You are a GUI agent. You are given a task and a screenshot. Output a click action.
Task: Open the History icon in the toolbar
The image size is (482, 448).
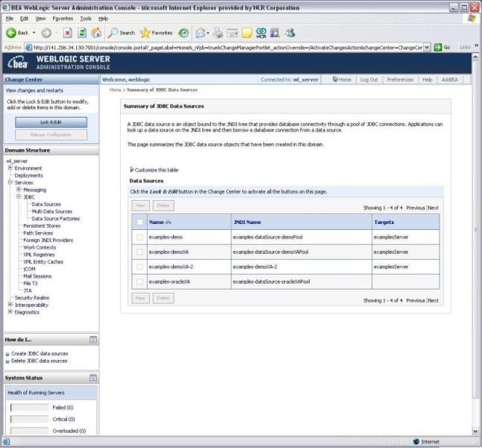coord(184,33)
